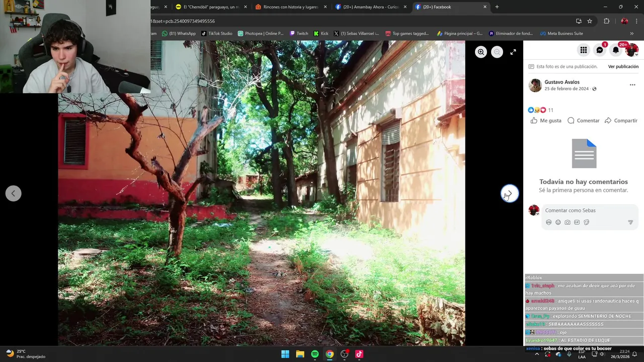644x362 pixels.
Task: Click Me gusta button
Action: pyautogui.click(x=546, y=121)
